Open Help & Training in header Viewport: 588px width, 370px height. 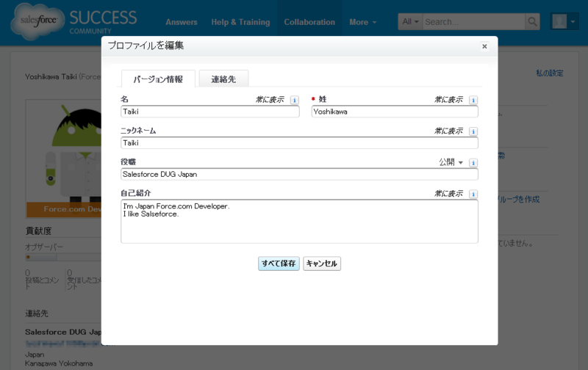[x=240, y=22]
